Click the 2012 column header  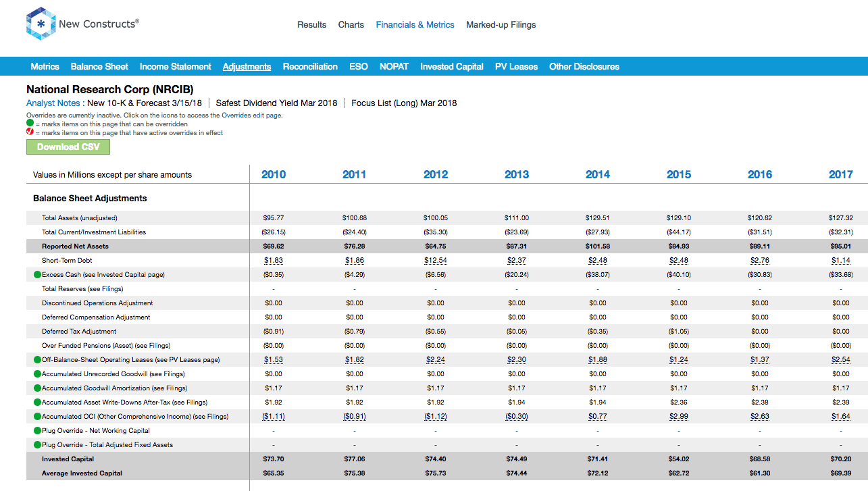point(436,174)
